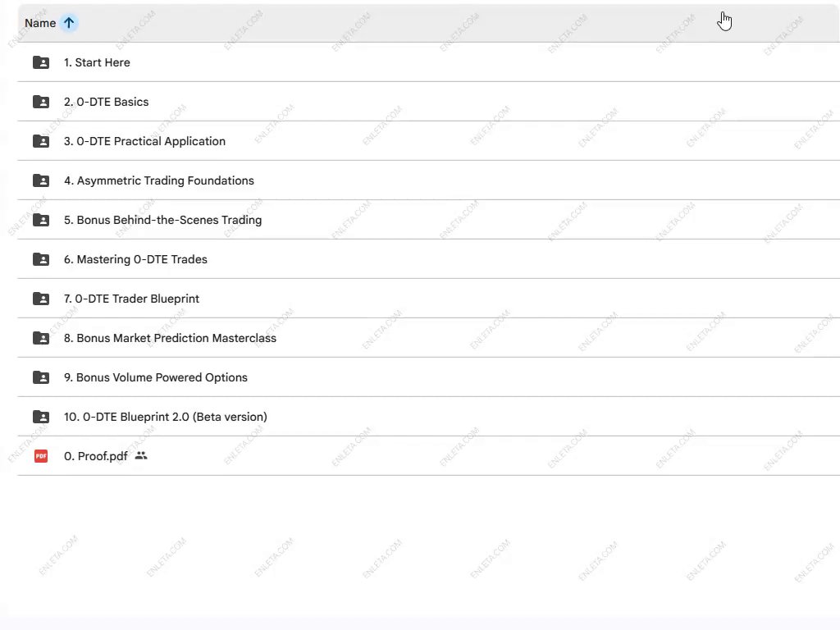Open Bonus Market Prediction Masterclass folder

tap(170, 338)
